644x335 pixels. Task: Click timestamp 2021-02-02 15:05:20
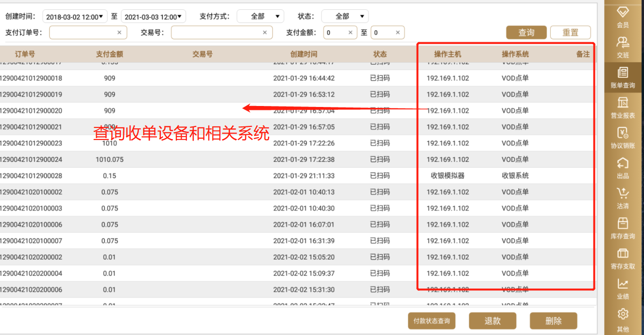(304, 257)
